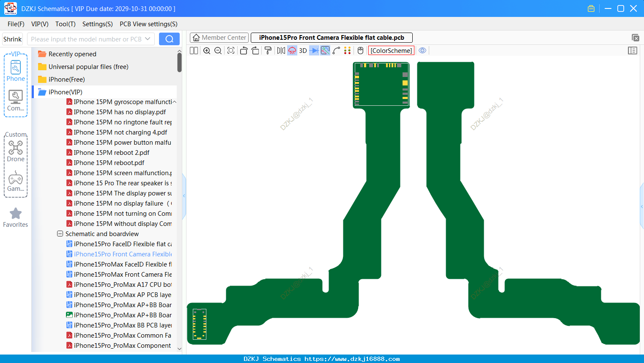Select the Drone category icon

pos(16,151)
